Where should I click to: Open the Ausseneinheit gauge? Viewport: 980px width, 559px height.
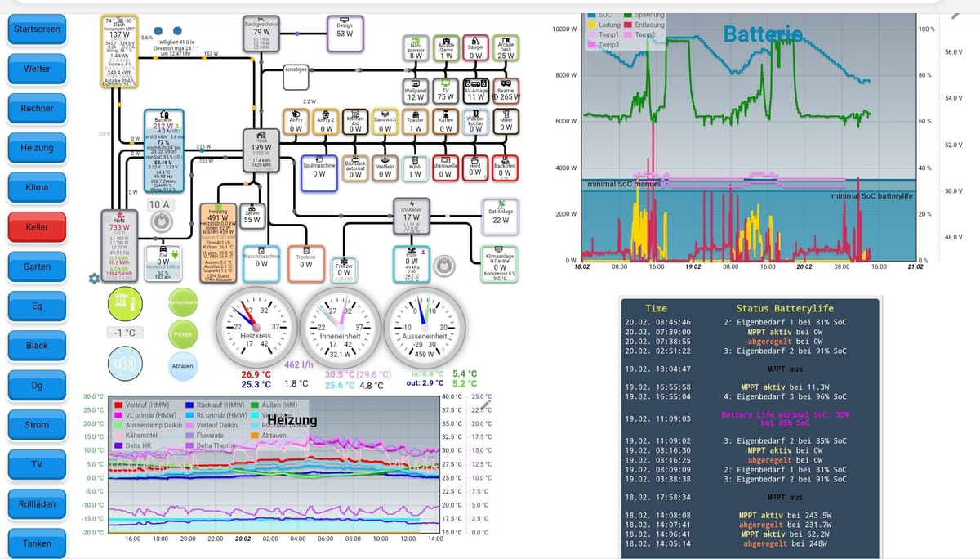tap(424, 328)
